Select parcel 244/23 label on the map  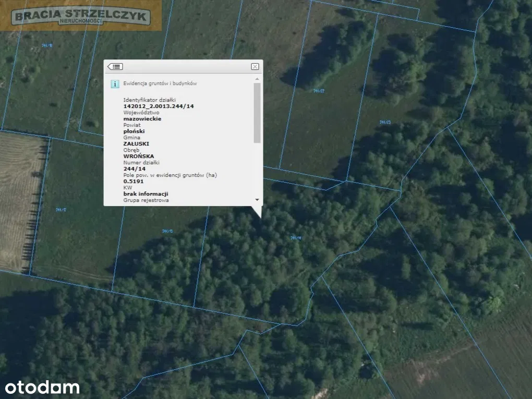point(385,122)
